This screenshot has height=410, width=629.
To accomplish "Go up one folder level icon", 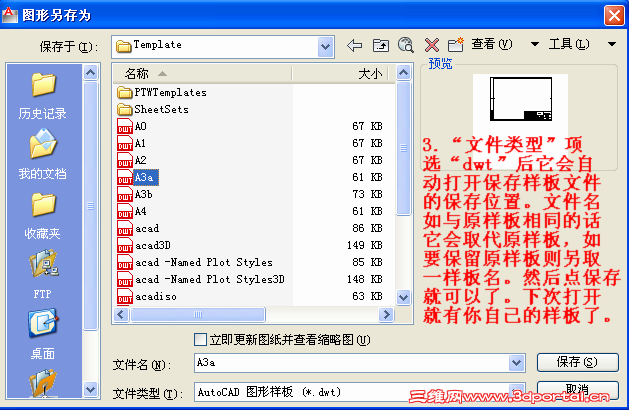I will point(381,45).
